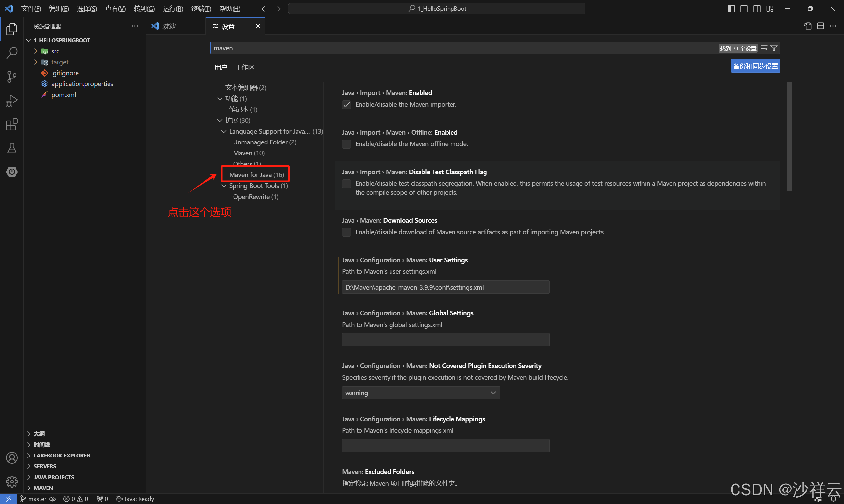Click the settings list vertical scrollbar

(x=789, y=137)
